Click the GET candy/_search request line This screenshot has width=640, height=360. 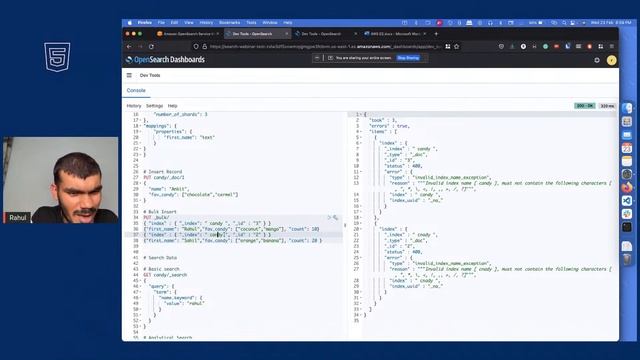point(165,275)
